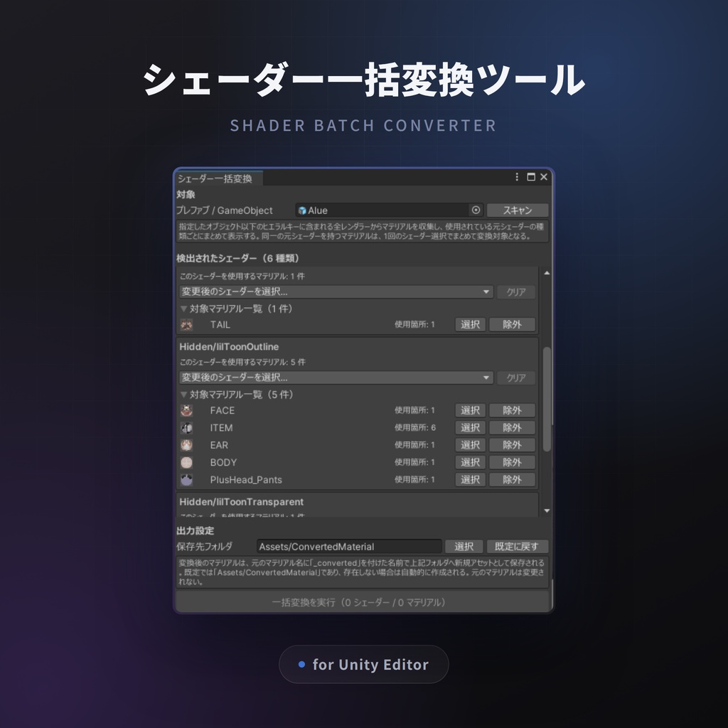
Task: Click the ITEM material thumbnail
Action: coord(187,427)
